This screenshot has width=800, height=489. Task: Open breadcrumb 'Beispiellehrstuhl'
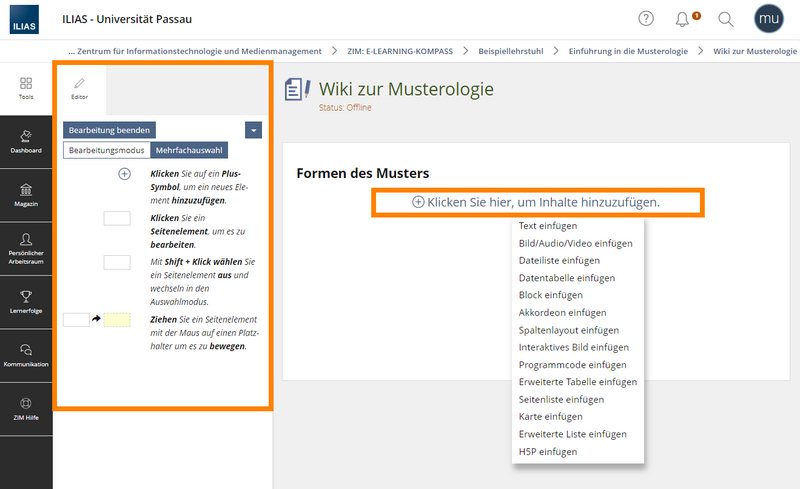pyautogui.click(x=511, y=51)
